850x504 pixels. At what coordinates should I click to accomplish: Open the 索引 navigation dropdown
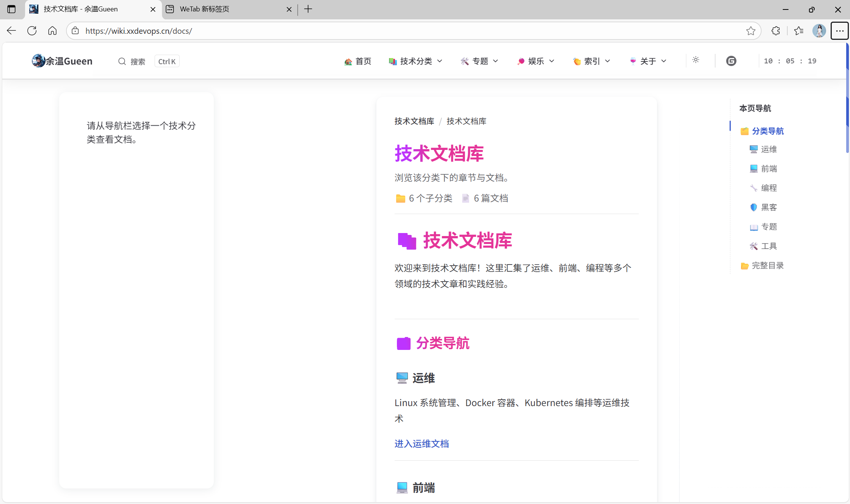coord(592,61)
